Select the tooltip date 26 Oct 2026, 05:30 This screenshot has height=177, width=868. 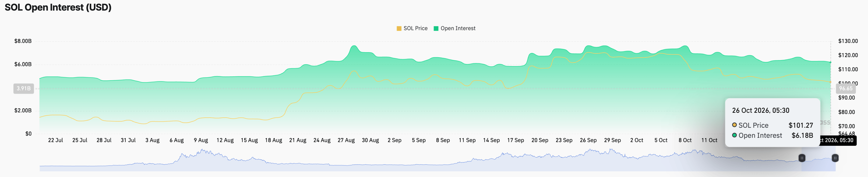coord(760,110)
